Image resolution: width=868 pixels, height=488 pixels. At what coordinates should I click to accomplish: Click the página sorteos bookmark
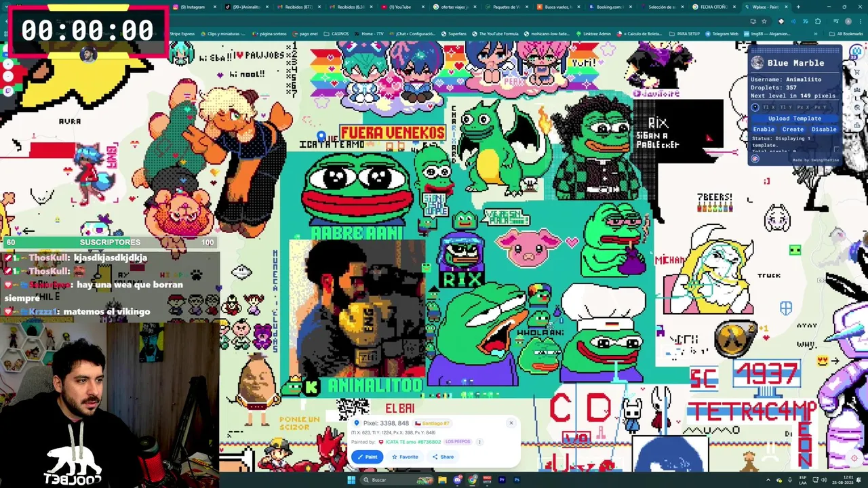click(270, 34)
